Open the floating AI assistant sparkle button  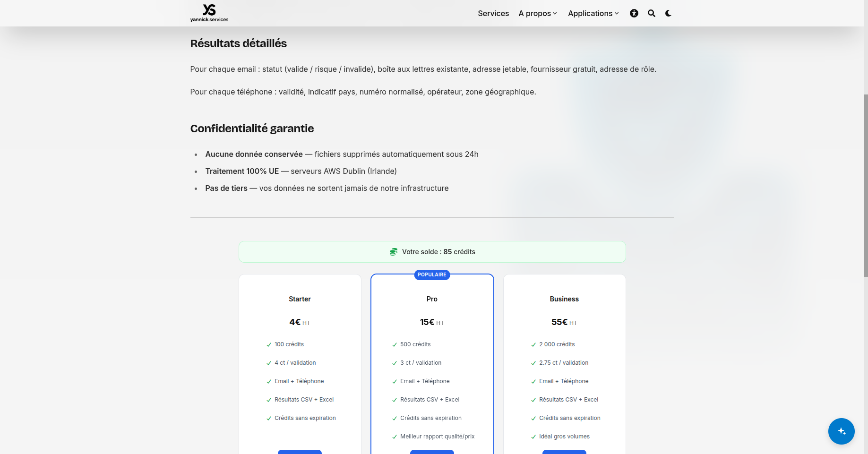[x=841, y=431]
